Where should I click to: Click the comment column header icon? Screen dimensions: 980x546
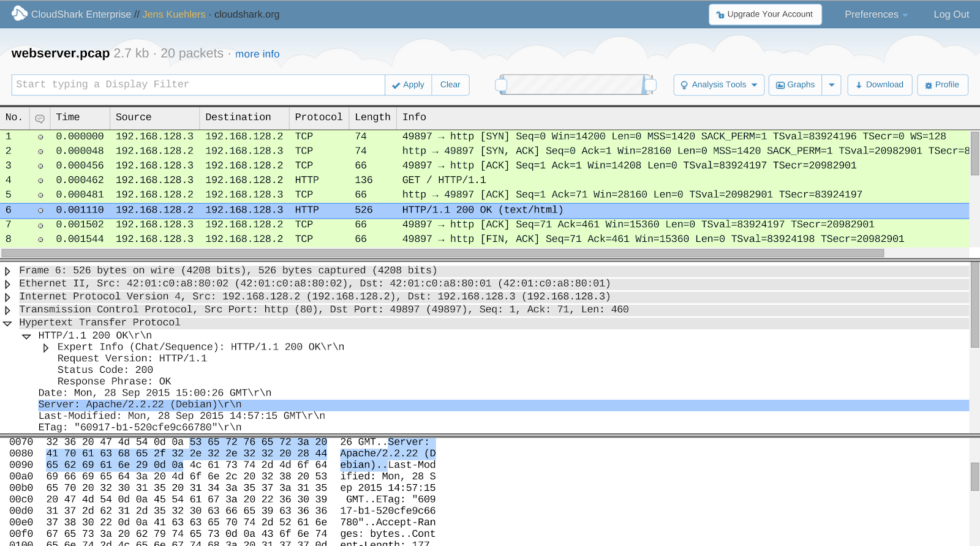coord(40,118)
